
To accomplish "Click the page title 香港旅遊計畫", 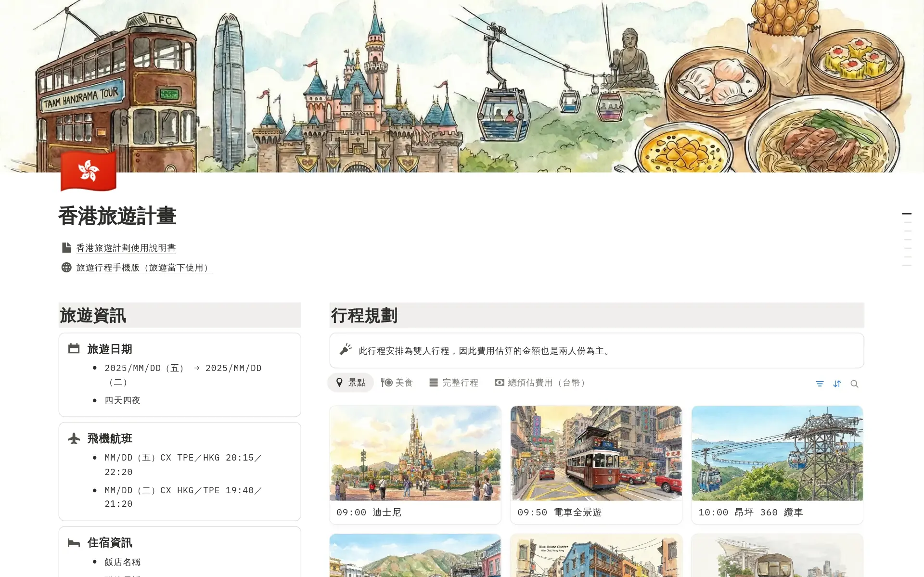I will pos(117,216).
